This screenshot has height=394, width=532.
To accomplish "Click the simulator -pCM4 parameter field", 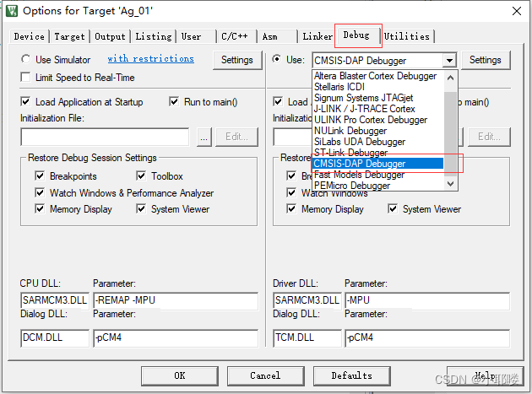I will [176, 338].
